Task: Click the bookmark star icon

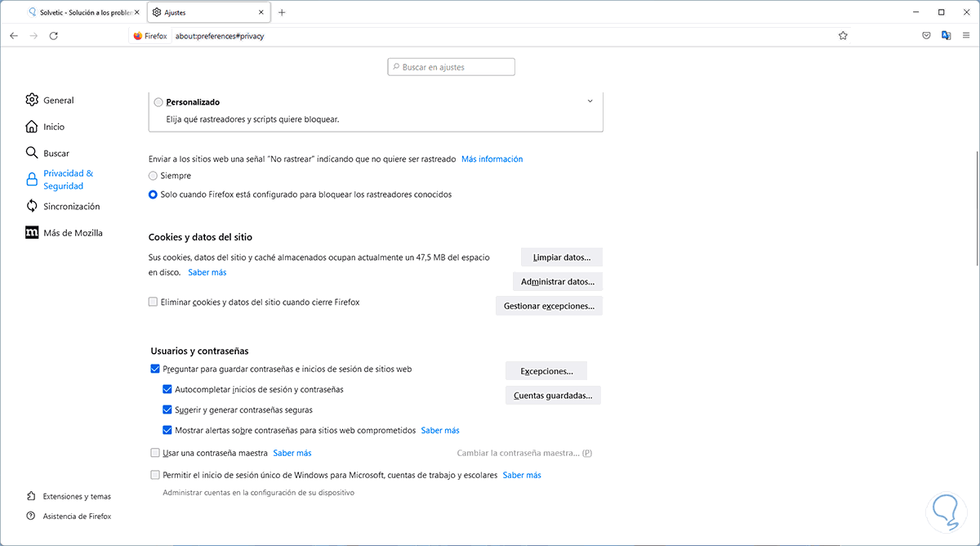Action: pos(843,36)
